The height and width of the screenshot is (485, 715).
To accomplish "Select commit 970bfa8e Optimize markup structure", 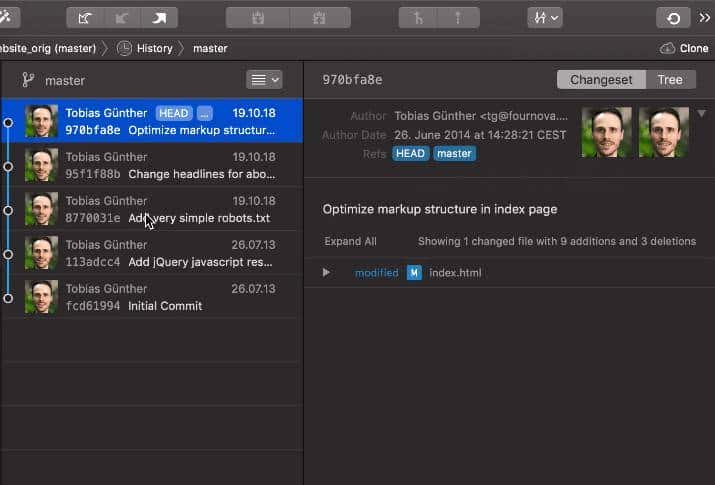I will (152, 121).
